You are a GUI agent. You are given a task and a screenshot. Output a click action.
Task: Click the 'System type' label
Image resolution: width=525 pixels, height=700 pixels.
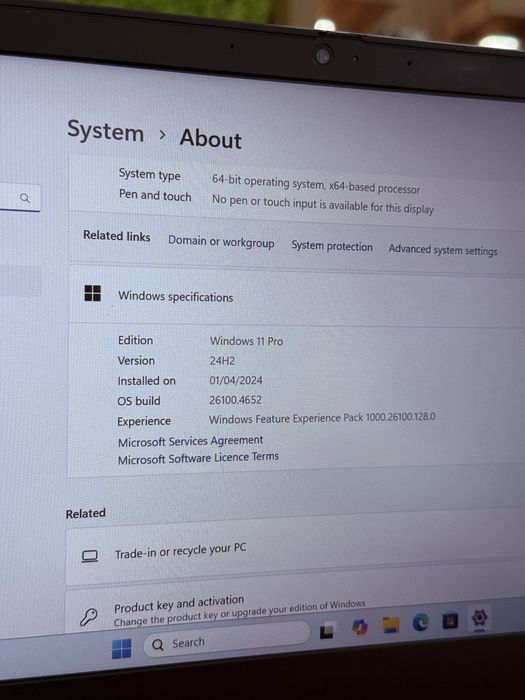[150, 174]
